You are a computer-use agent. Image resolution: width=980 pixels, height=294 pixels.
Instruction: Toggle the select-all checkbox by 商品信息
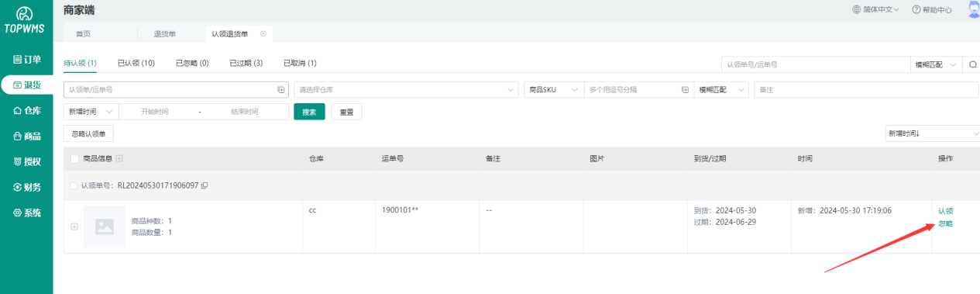tap(74, 158)
